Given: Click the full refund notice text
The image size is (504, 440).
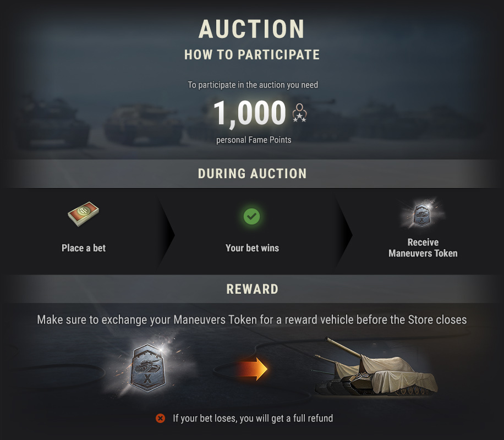Looking at the screenshot, I should 253,419.
